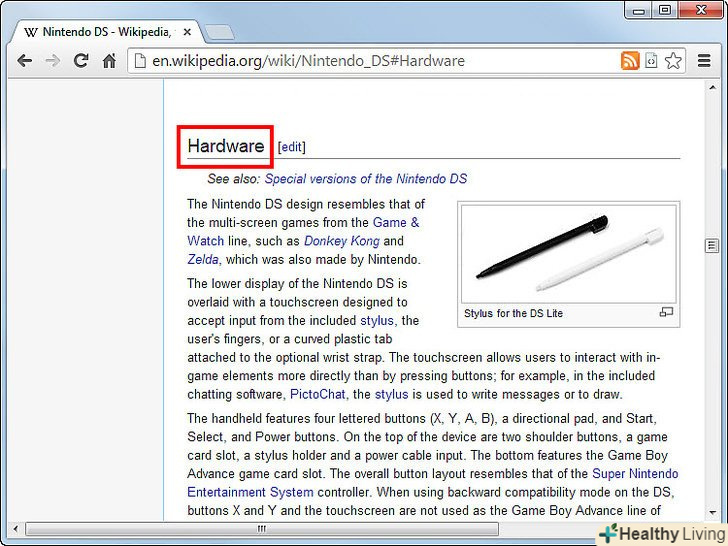Open the stylus link after 'the included'
Viewport: 728px width, 546px height.
377,320
